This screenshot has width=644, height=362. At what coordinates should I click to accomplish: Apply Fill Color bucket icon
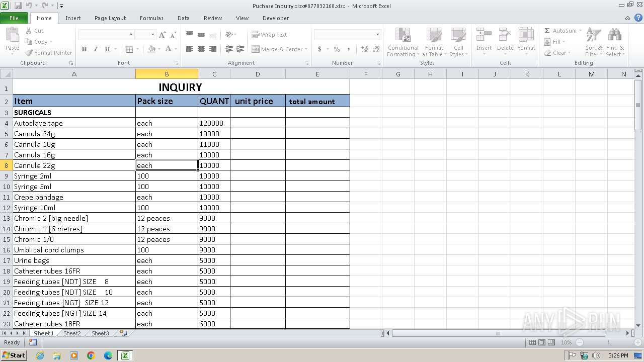click(x=151, y=49)
